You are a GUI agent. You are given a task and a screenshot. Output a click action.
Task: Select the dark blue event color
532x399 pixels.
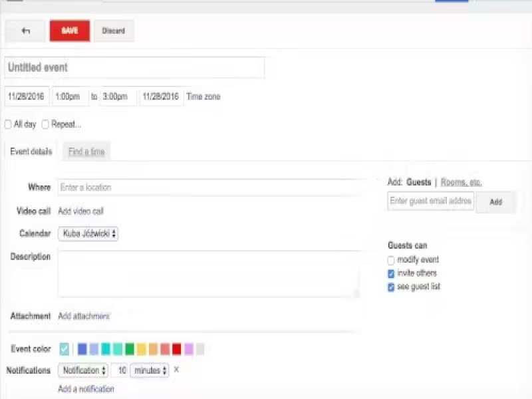pos(82,348)
